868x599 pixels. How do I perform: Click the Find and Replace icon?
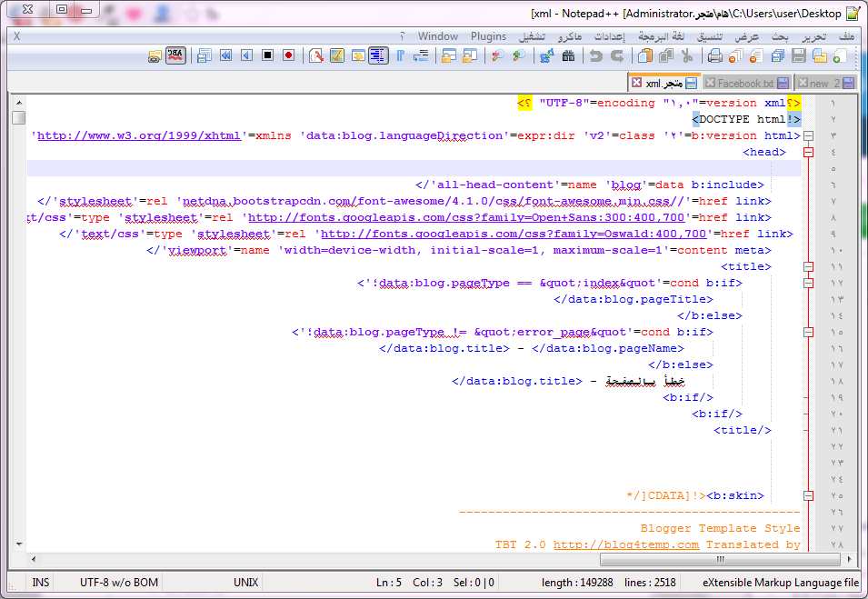(547, 55)
